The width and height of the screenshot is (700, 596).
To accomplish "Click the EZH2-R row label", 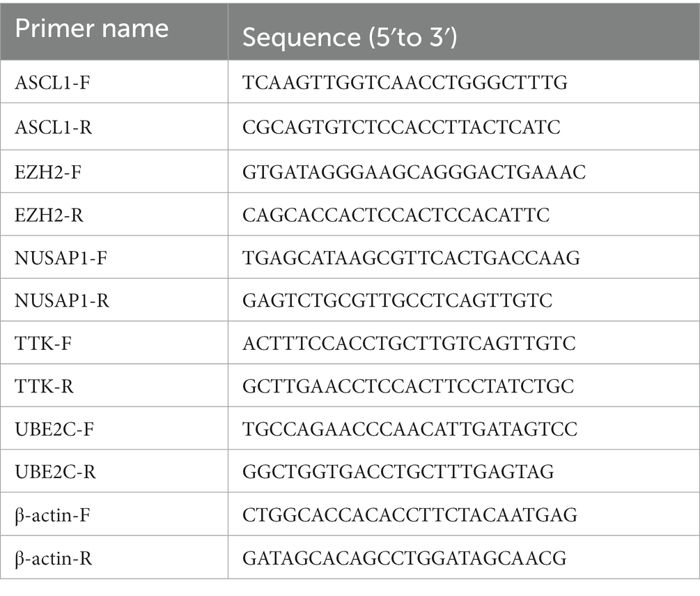I will coord(49,215).
